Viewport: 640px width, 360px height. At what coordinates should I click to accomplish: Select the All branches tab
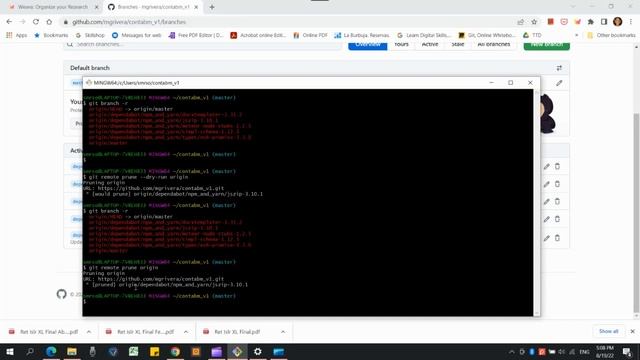tap(494, 44)
